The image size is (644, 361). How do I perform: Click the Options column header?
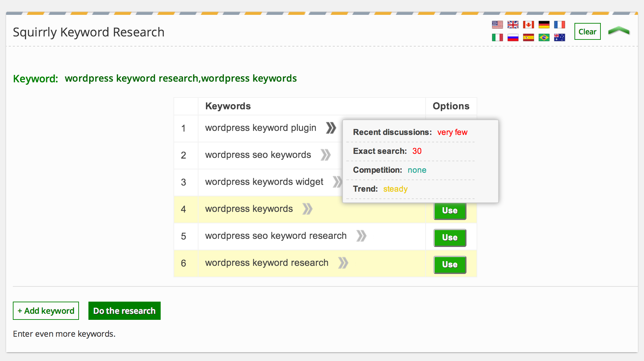pyautogui.click(x=451, y=106)
